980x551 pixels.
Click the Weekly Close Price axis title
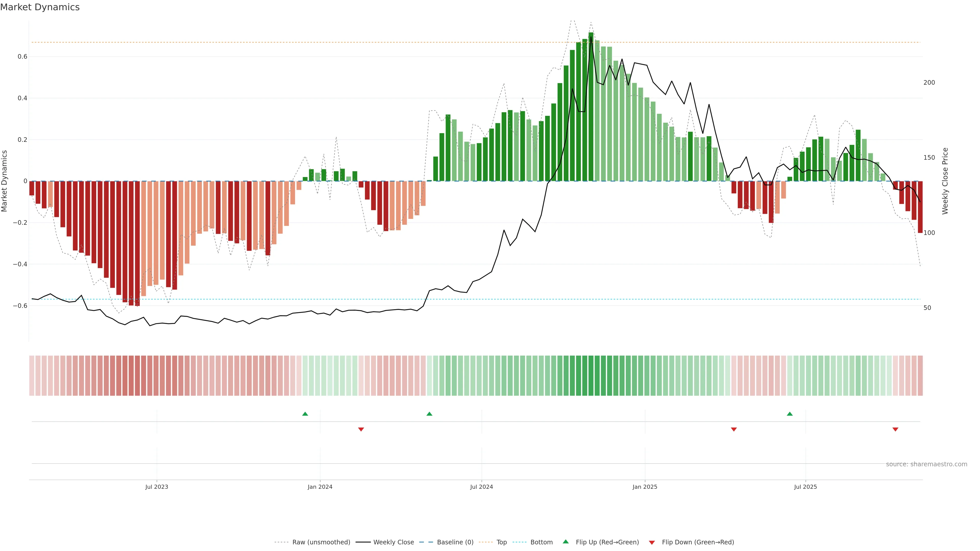tap(945, 181)
